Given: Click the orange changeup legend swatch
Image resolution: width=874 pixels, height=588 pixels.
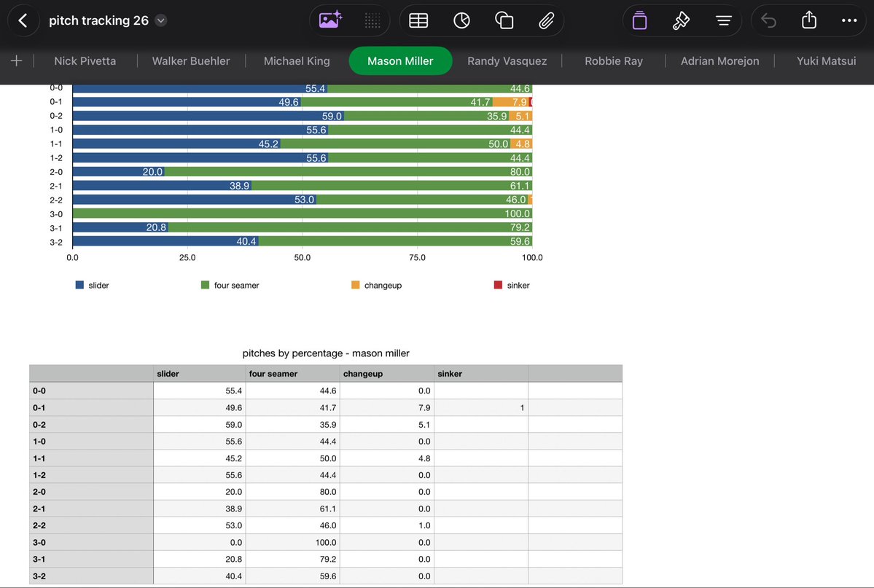Looking at the screenshot, I should tap(355, 285).
